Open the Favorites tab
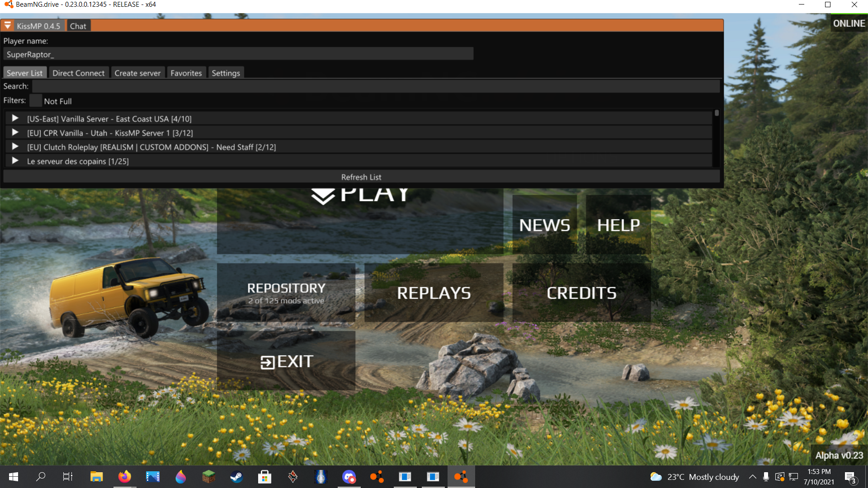The image size is (868, 488). pos(186,73)
